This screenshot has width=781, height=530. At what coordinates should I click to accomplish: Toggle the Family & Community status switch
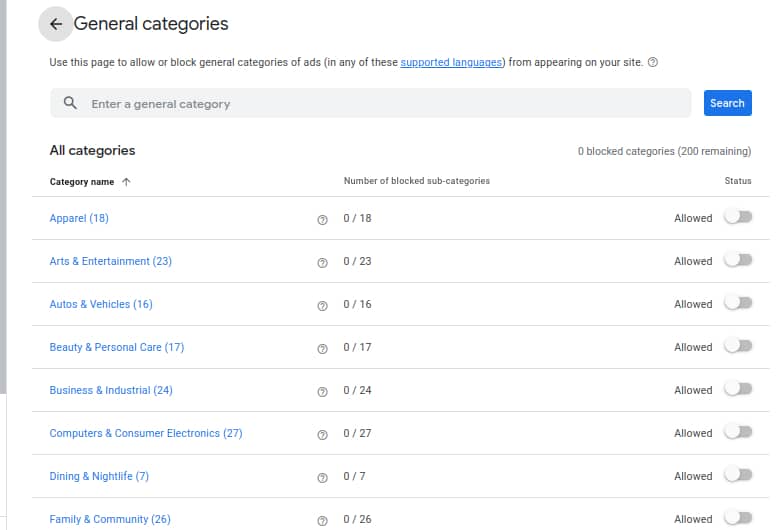tap(738, 518)
